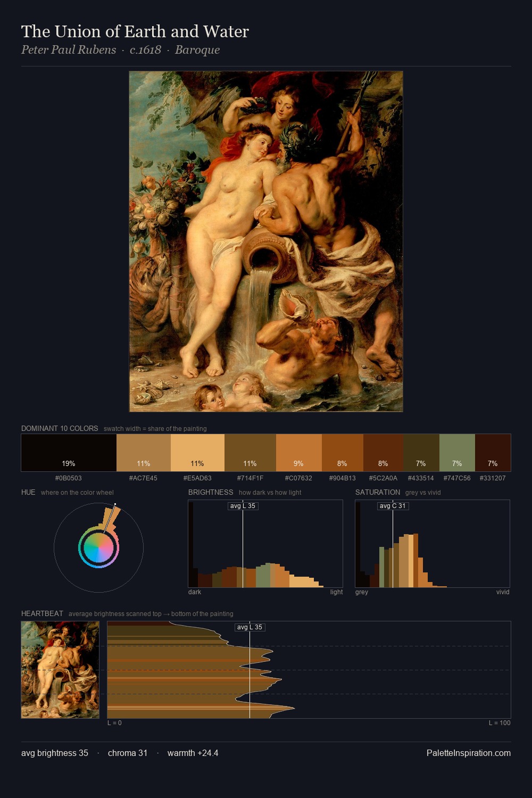The image size is (532, 798).
Task: Click hex code label #0B0503
Action: pyautogui.click(x=69, y=478)
